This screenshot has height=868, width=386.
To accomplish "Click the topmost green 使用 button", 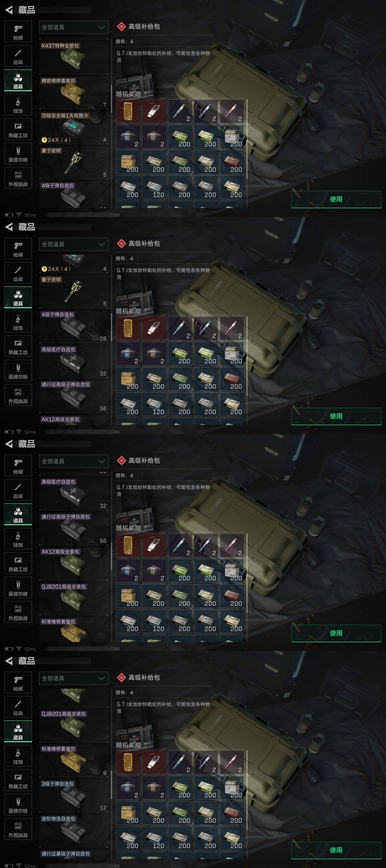I will [336, 199].
